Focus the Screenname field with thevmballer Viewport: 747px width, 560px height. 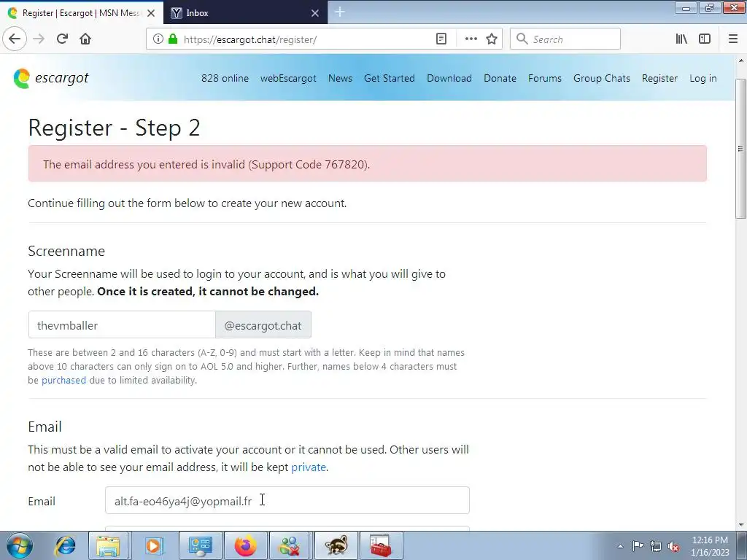122,324
